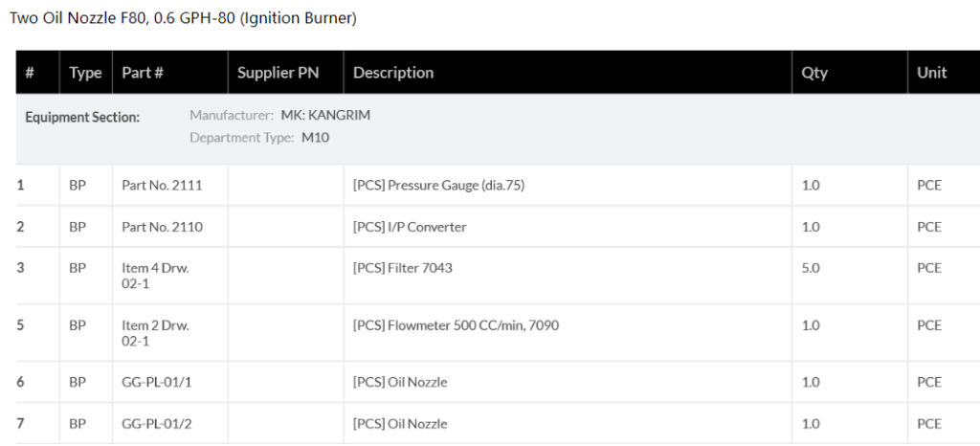980x446 pixels.
Task: Select the "Type" column header
Action: (x=85, y=73)
